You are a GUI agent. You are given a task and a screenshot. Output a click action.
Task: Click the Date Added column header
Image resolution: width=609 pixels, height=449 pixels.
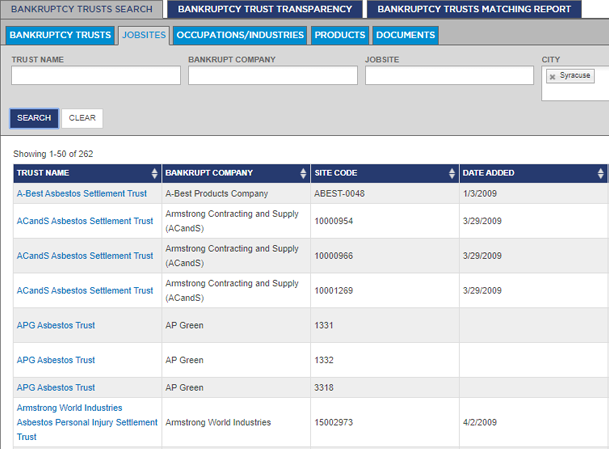click(533, 173)
